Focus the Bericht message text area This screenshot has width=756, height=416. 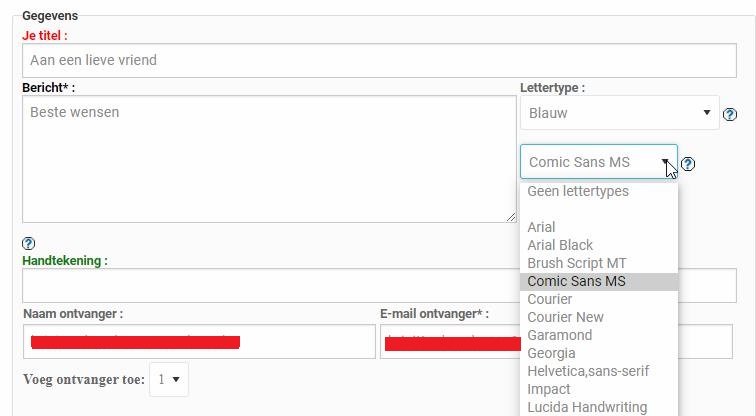click(269, 159)
